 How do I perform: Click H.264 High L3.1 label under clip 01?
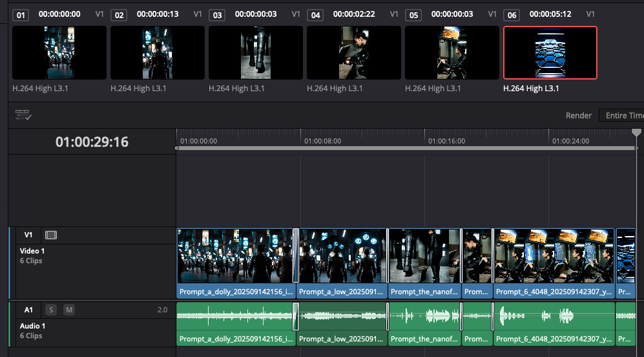pos(40,89)
